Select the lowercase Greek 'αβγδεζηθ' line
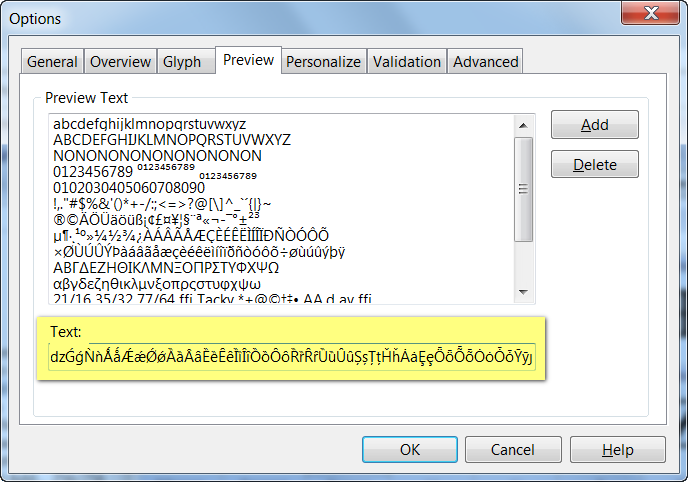Image resolution: width=688 pixels, height=482 pixels. click(x=157, y=284)
